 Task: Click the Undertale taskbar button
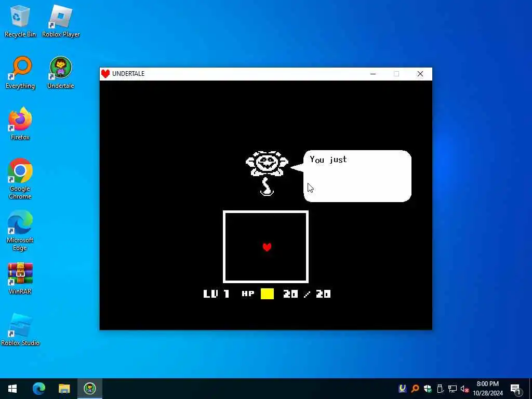coord(90,389)
